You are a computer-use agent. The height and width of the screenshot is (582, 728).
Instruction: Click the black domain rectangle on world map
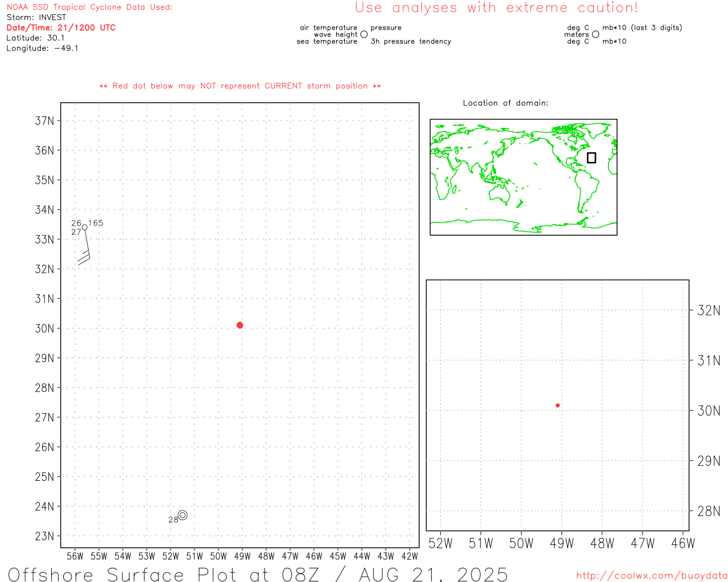[591, 157]
